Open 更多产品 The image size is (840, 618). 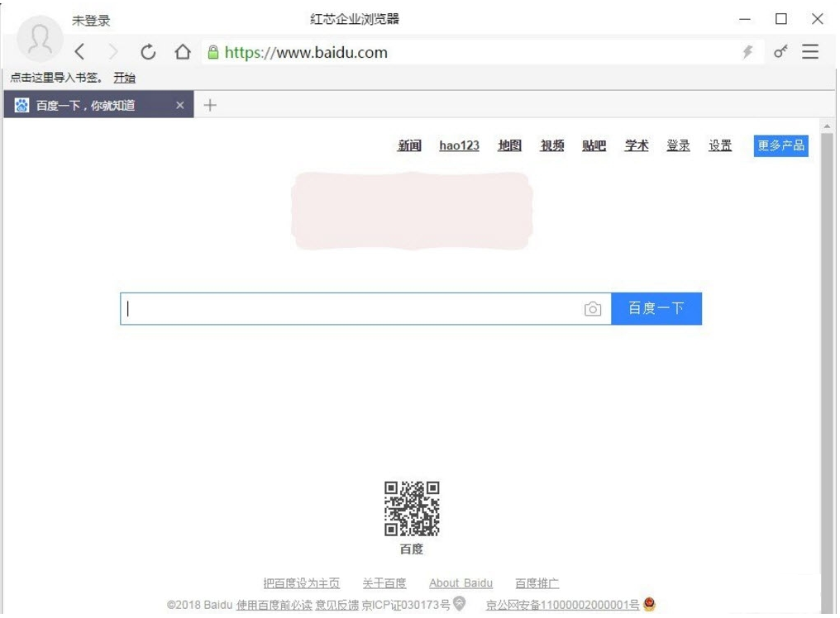coord(780,145)
